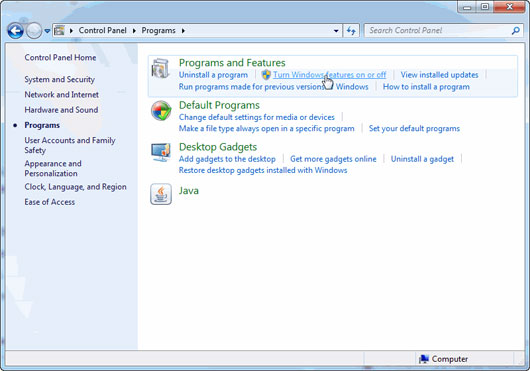
Task: Click the magnifier search icon
Action: point(515,31)
